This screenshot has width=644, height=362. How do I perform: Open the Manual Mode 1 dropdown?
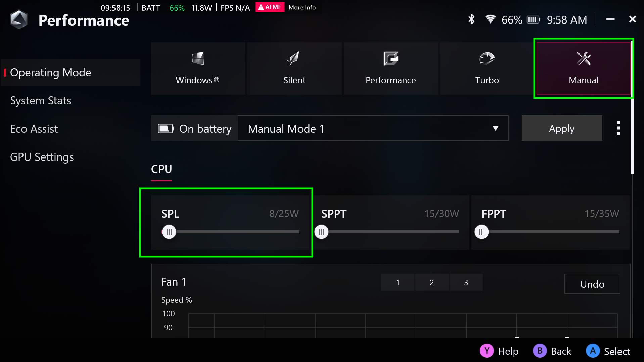(373, 128)
